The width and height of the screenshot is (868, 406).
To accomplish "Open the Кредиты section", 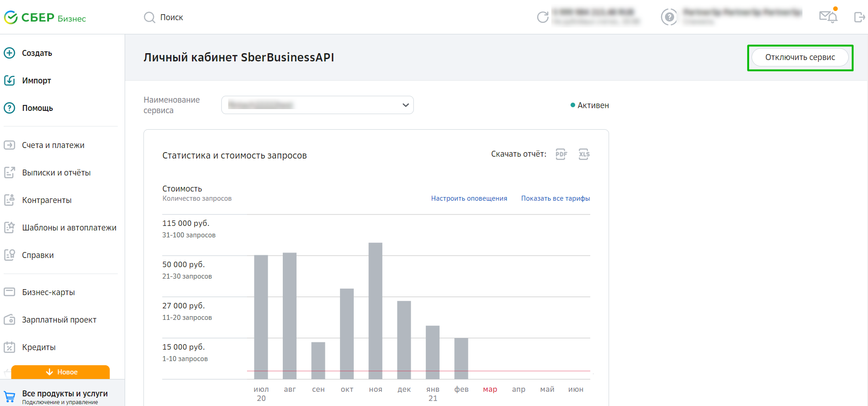I will (x=39, y=347).
